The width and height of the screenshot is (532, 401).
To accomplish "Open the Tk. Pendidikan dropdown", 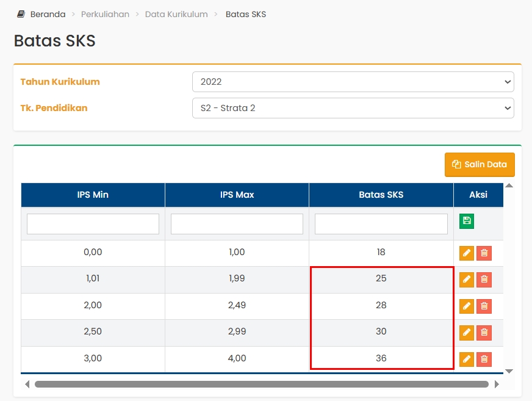I will click(x=353, y=108).
